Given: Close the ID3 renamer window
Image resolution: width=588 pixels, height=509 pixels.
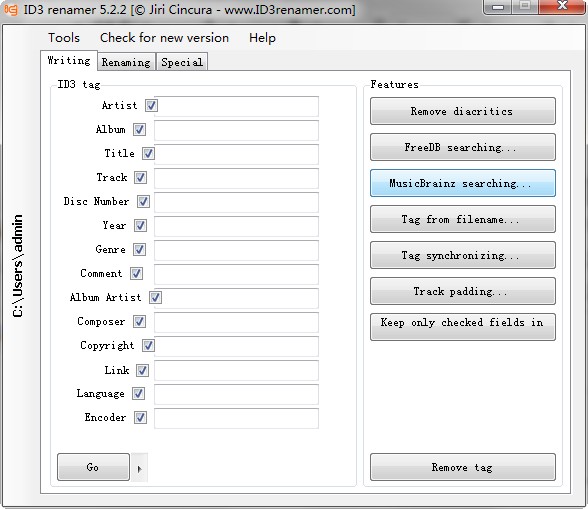Looking at the screenshot, I should coord(562,6).
